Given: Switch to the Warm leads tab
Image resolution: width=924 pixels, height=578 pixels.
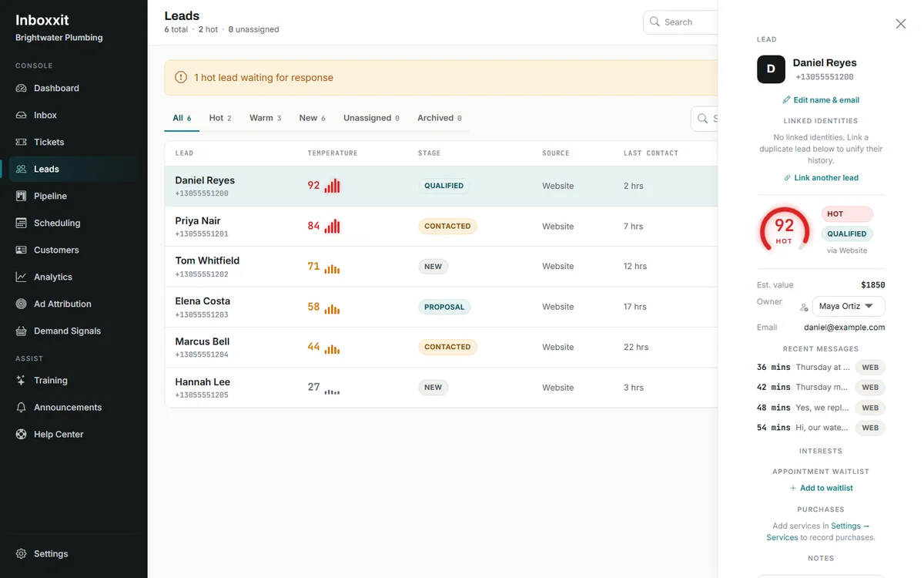Looking at the screenshot, I should pos(266,118).
